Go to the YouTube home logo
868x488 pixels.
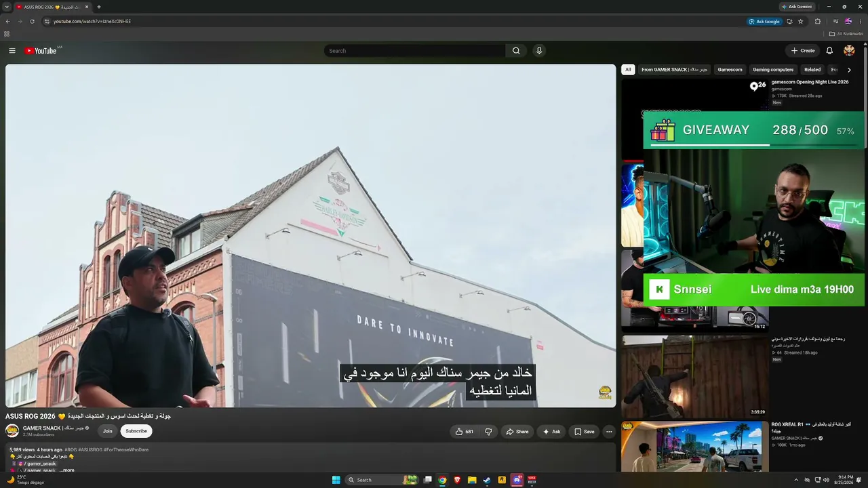(41, 51)
